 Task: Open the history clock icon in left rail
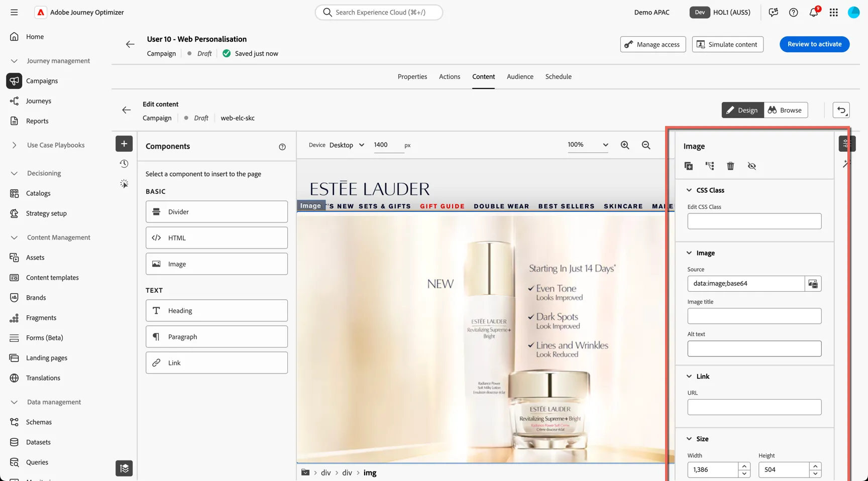point(124,164)
